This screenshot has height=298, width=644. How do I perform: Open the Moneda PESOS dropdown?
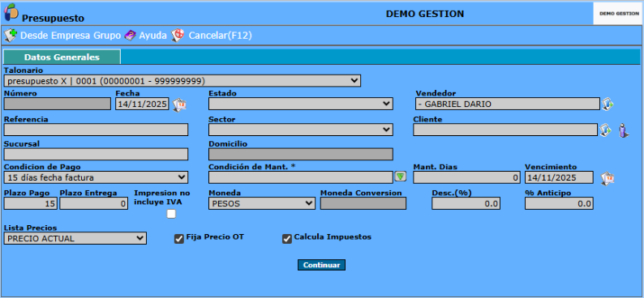[x=262, y=203]
